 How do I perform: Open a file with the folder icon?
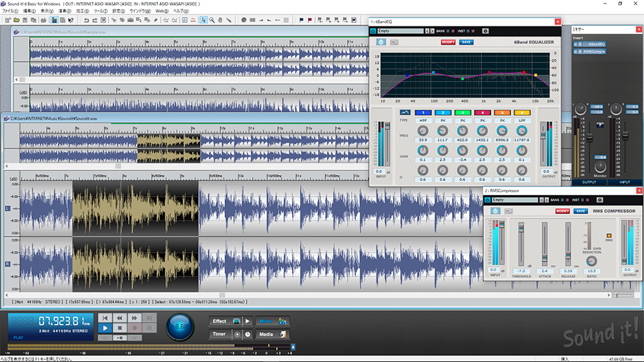[16, 20]
